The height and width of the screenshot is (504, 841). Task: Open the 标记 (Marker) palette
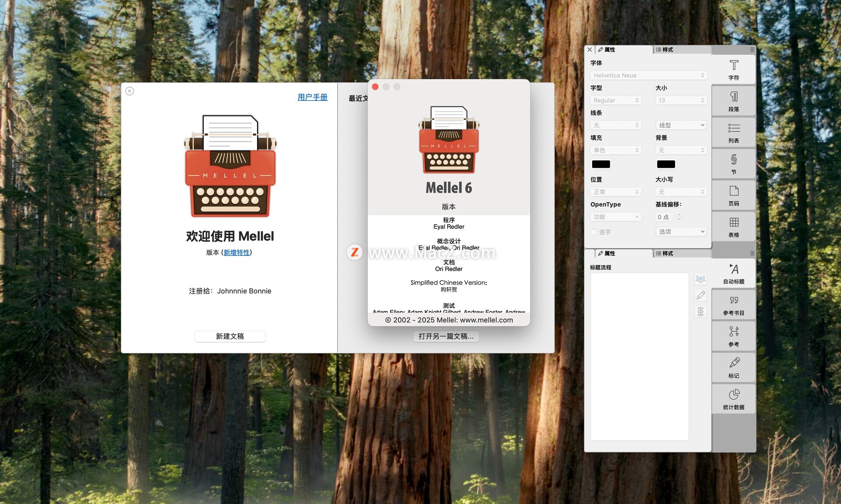(734, 368)
